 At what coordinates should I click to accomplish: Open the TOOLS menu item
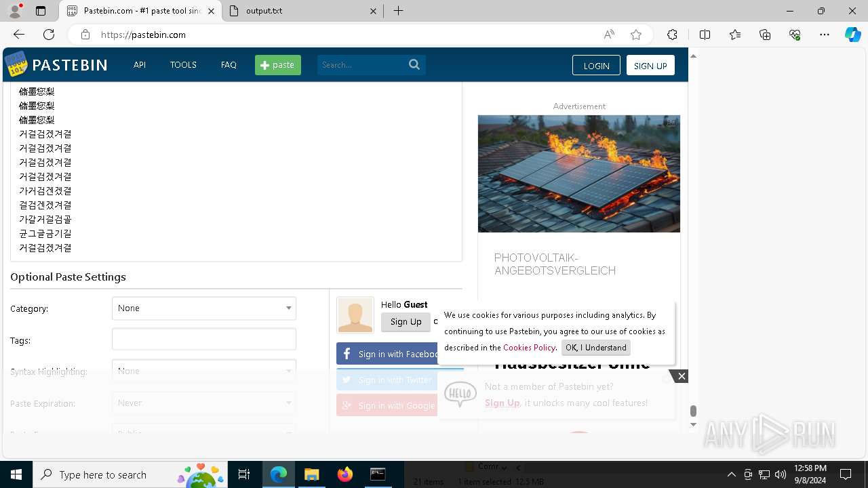183,65
